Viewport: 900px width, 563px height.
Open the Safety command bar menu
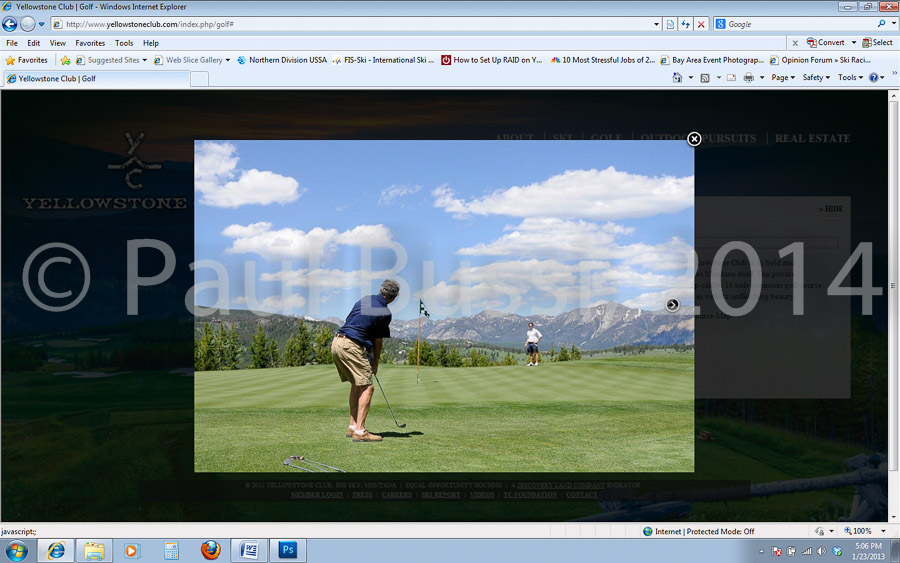click(x=816, y=77)
